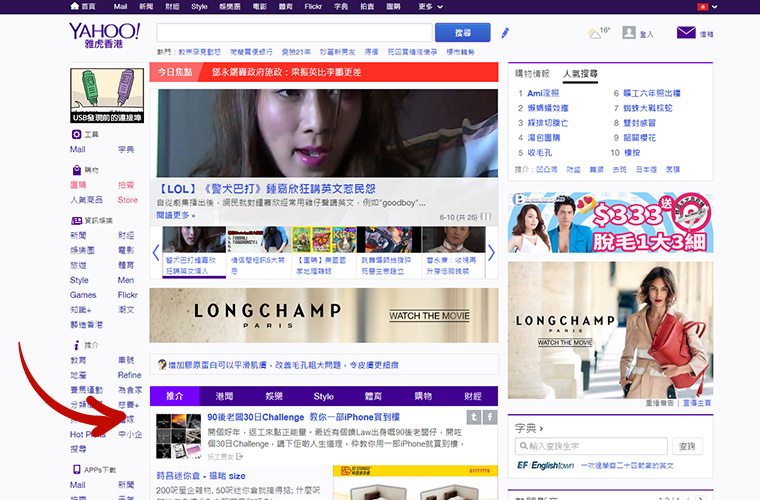Image resolution: width=760 pixels, height=500 pixels.
Task: Open trending search Ami淫照
Action: 543,93
